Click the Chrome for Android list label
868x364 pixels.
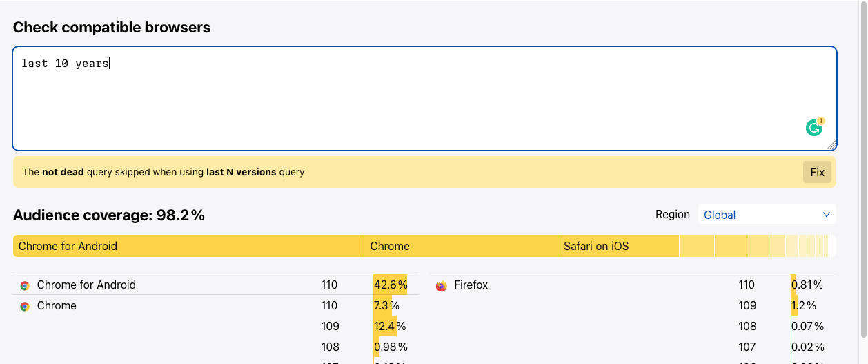pyautogui.click(x=86, y=285)
